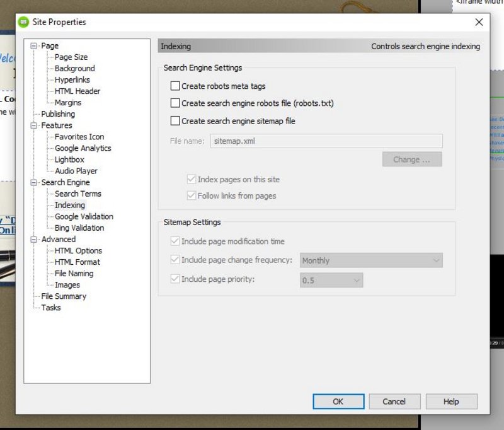Toggle Follow links from pages checkbox
Viewport: 504px width, 430px height.
pos(192,195)
